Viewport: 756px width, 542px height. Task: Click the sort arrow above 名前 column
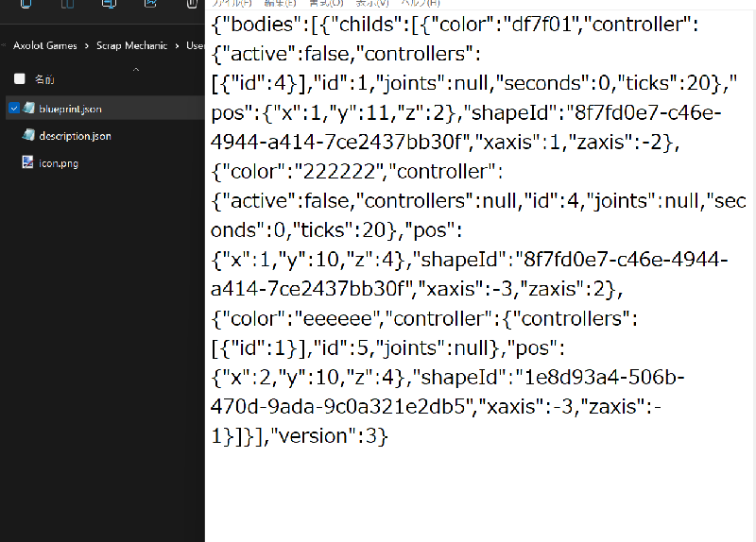(135, 69)
